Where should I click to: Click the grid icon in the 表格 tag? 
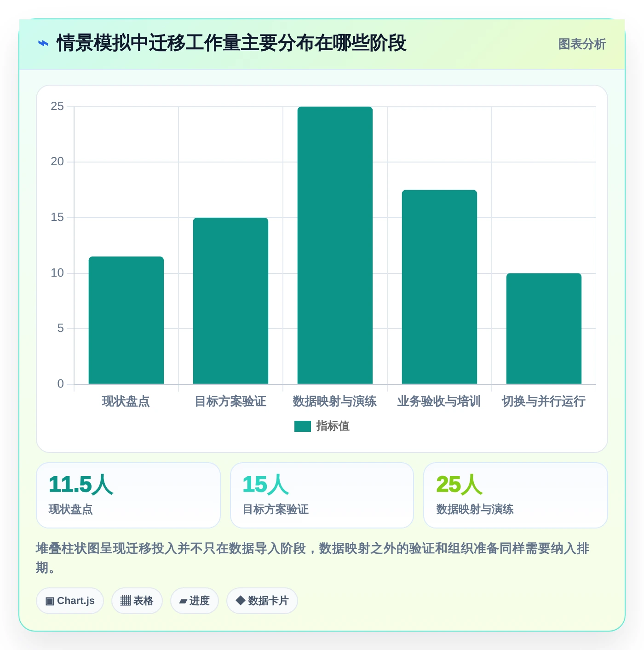(126, 601)
